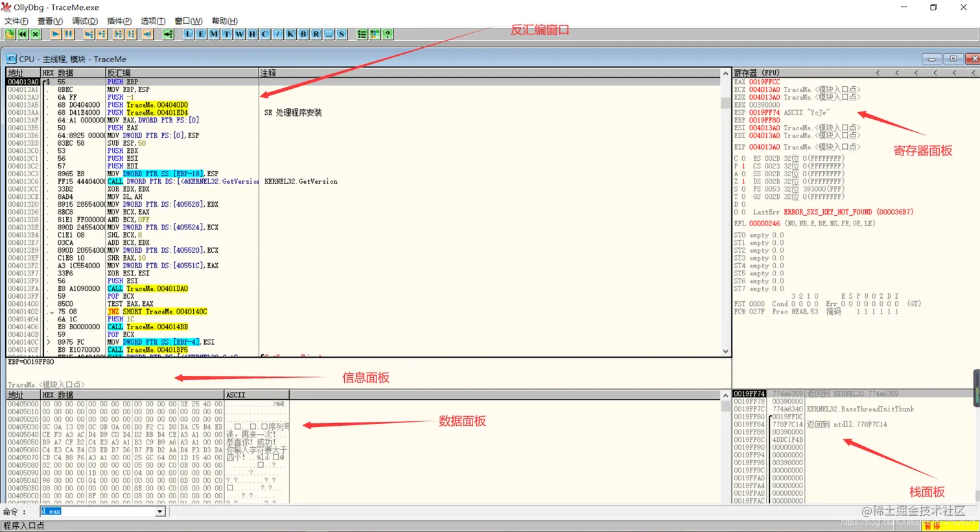Open the 查看(V) menu
This screenshot has width=980, height=532.
click(50, 21)
